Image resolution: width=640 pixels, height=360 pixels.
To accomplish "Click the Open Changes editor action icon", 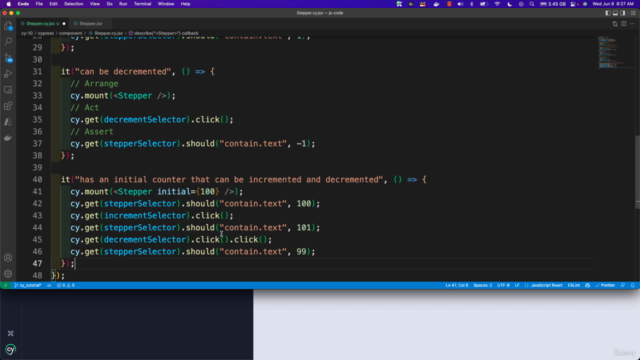I will click(615, 24).
